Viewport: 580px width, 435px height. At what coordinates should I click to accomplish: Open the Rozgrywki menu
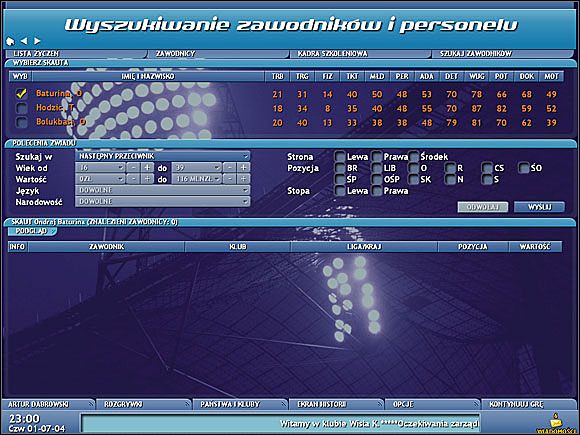coord(144,404)
